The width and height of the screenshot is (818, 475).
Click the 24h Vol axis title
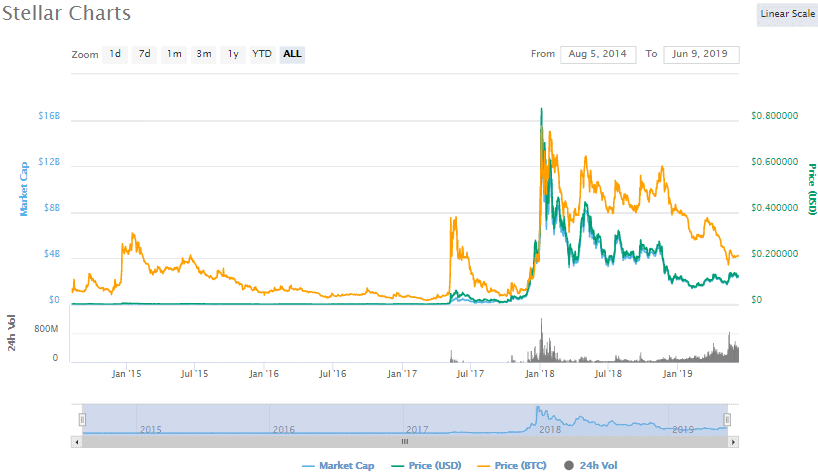(11, 333)
